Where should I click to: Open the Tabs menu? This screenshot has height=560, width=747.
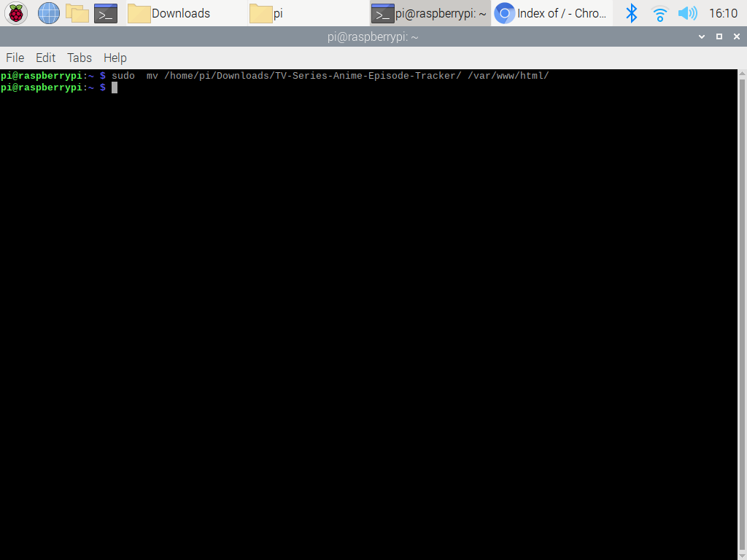click(x=80, y=58)
